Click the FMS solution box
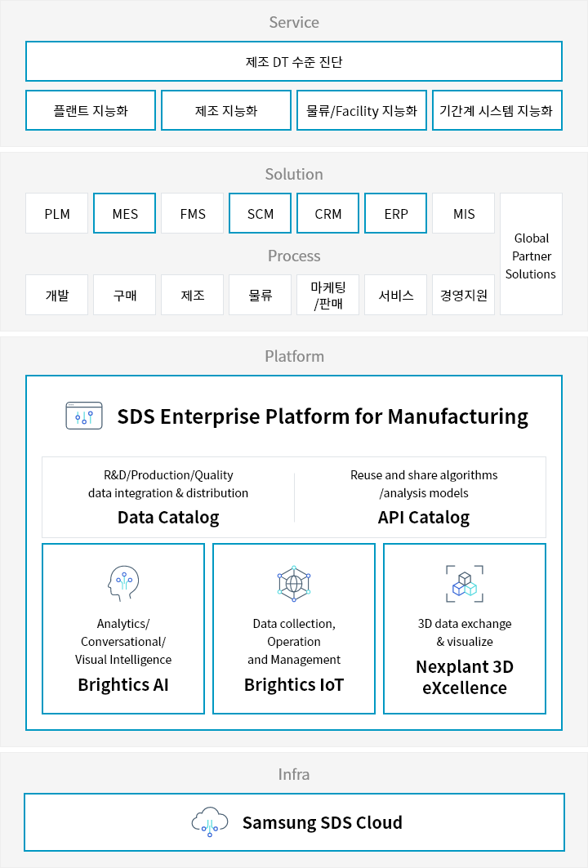Viewport: 588px width, 868px height. (192, 214)
